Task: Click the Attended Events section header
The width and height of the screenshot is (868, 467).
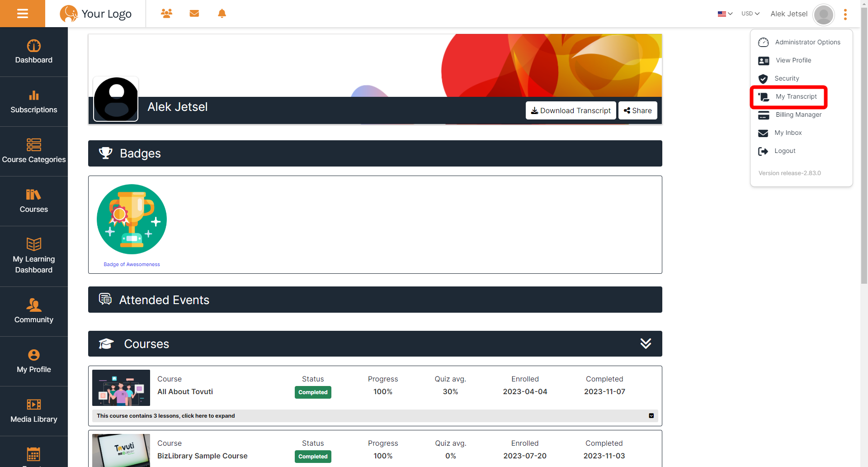Action: click(375, 300)
